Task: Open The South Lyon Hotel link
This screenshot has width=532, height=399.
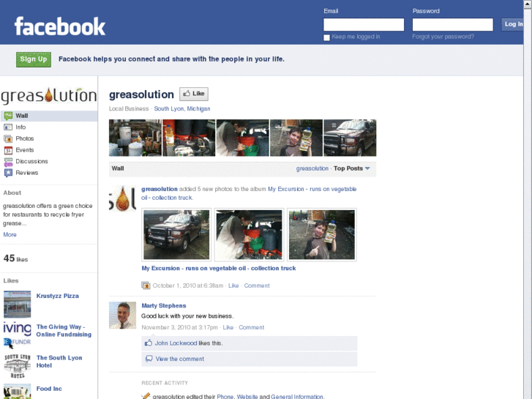Action: (x=59, y=362)
